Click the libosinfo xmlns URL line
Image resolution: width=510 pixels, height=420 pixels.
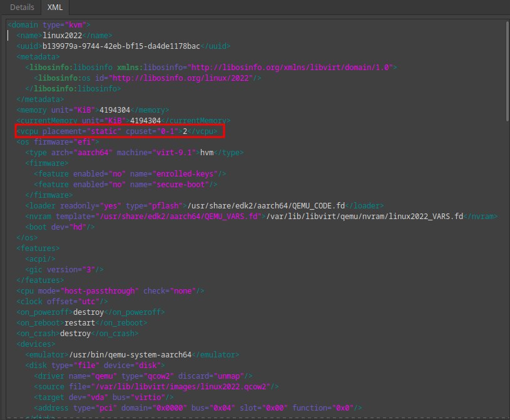click(x=211, y=68)
